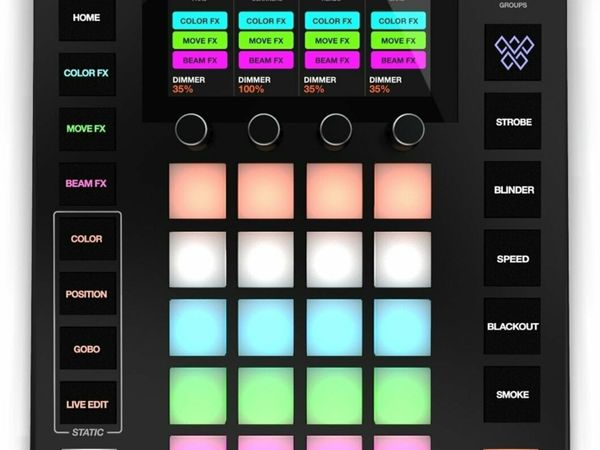
Task: Tap the leftmost green pad
Action: (197, 396)
